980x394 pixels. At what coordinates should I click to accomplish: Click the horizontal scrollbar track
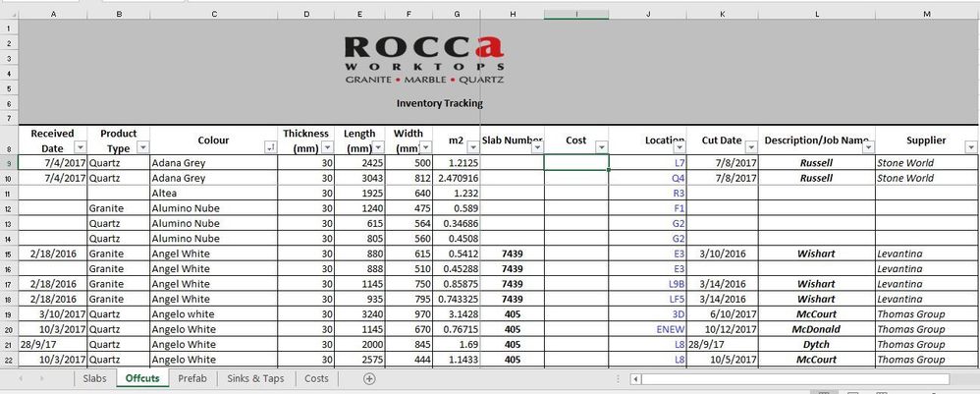click(795, 379)
